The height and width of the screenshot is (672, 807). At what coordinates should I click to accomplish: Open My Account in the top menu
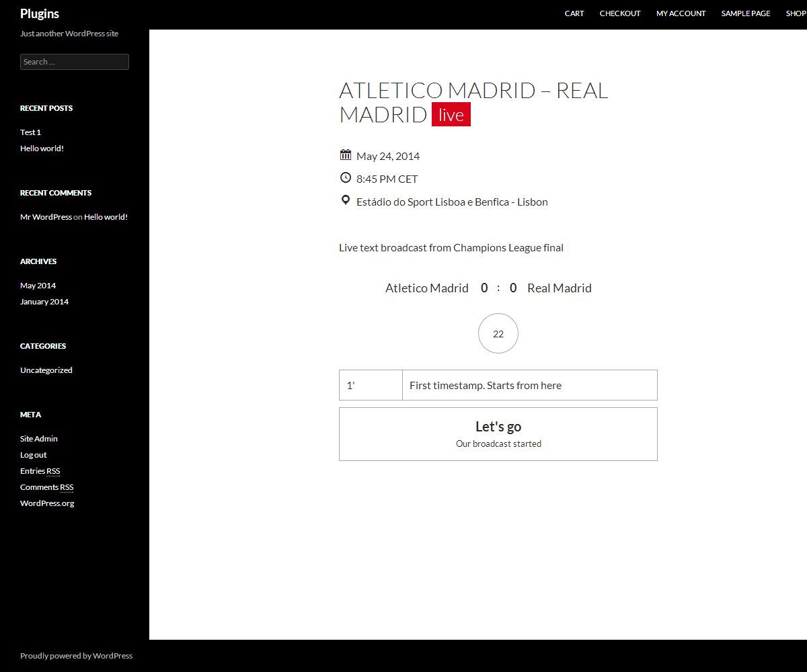click(681, 13)
